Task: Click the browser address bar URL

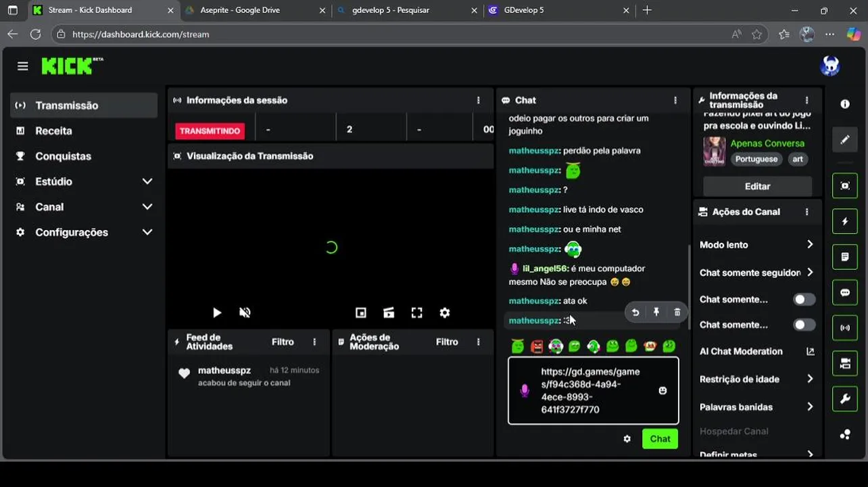Action: pos(141,34)
